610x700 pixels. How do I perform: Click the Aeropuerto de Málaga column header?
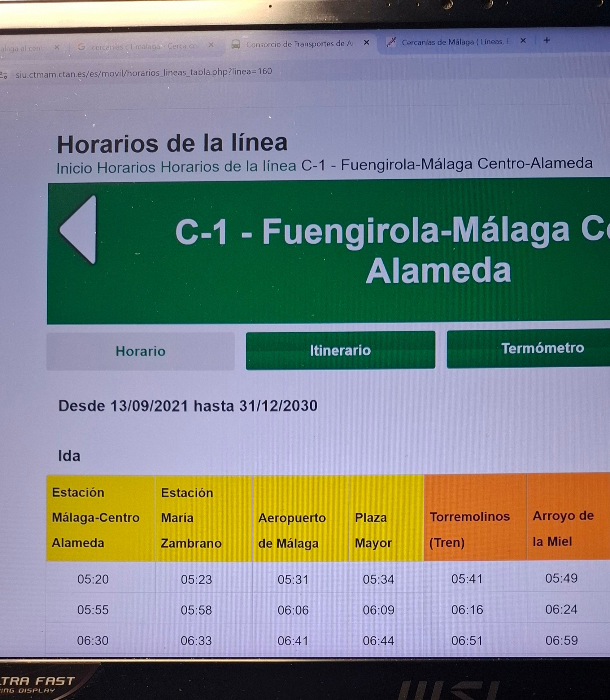(x=301, y=518)
